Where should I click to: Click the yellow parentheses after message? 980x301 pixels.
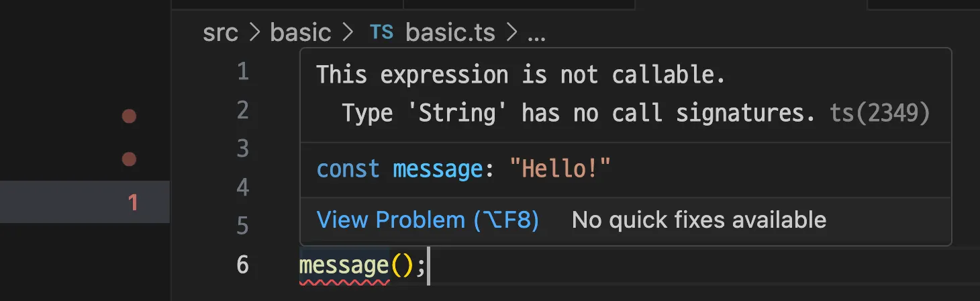(403, 266)
